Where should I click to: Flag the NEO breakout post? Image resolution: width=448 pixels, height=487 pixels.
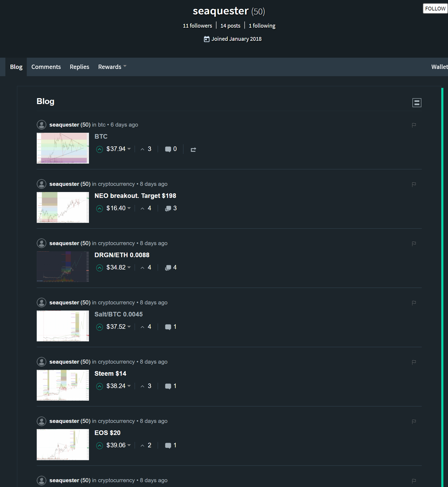(x=414, y=184)
